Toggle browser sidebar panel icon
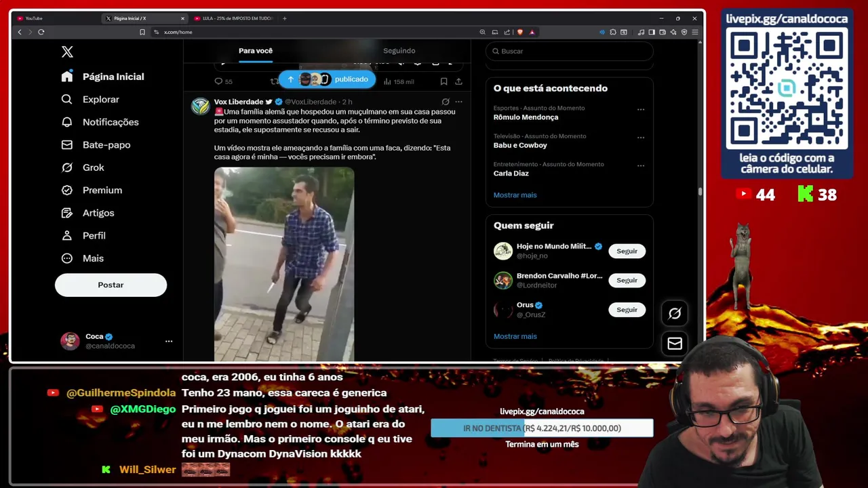This screenshot has width=868, height=488. coord(652,32)
